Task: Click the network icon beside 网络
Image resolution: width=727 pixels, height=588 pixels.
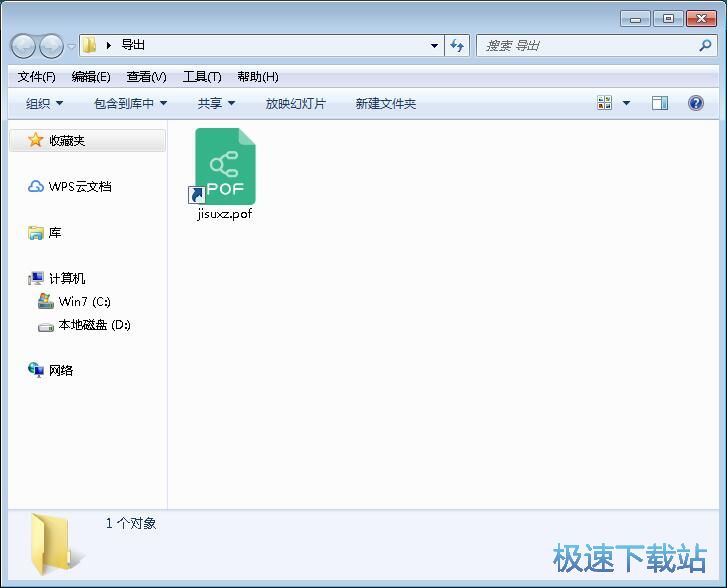Action: [36, 370]
